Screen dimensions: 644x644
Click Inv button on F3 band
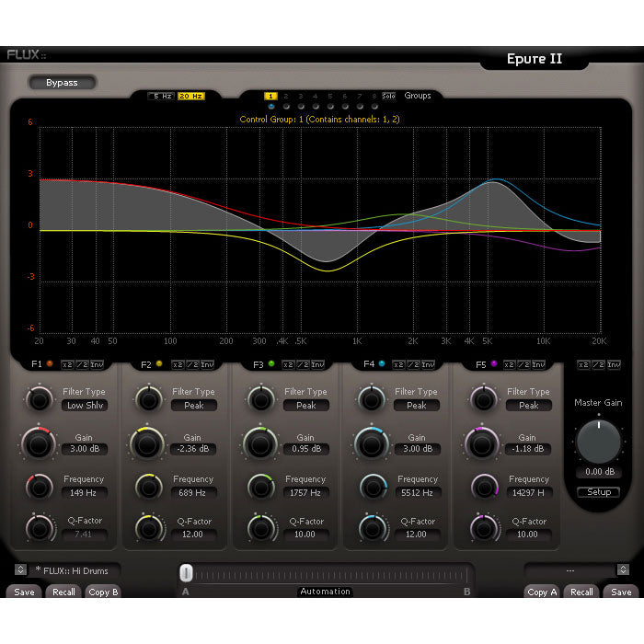tap(317, 364)
